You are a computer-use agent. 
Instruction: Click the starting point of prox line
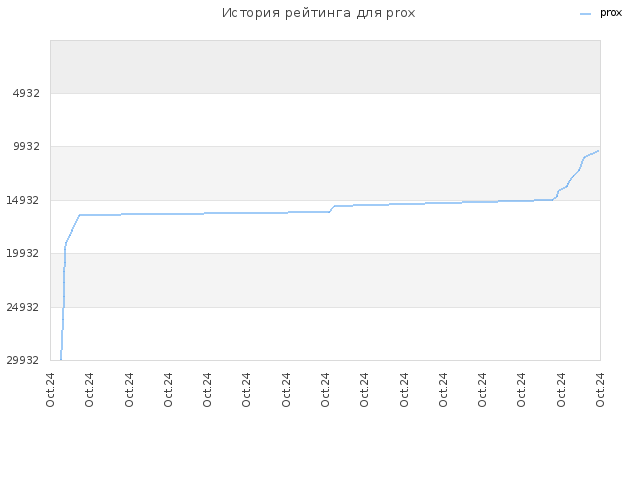click(x=61, y=359)
